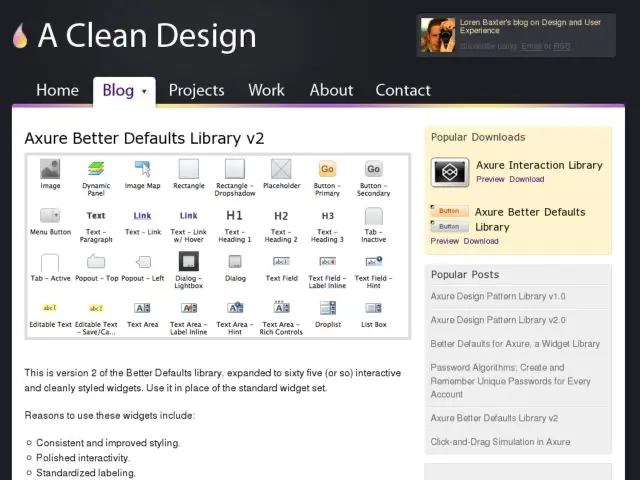This screenshot has height=480, width=640.
Task: Open the Contact navigation item
Action: click(x=403, y=90)
